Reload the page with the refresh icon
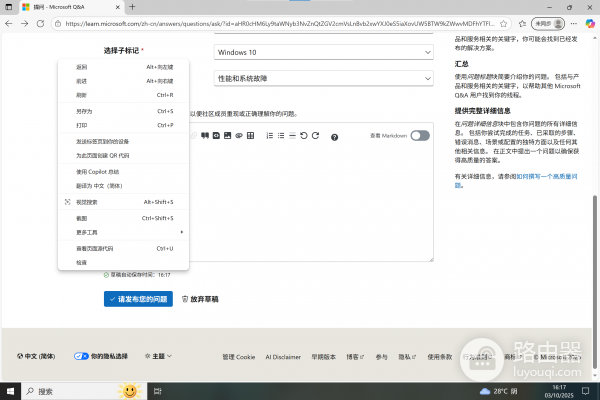Viewport: 600px width, 400px height. (x=40, y=24)
